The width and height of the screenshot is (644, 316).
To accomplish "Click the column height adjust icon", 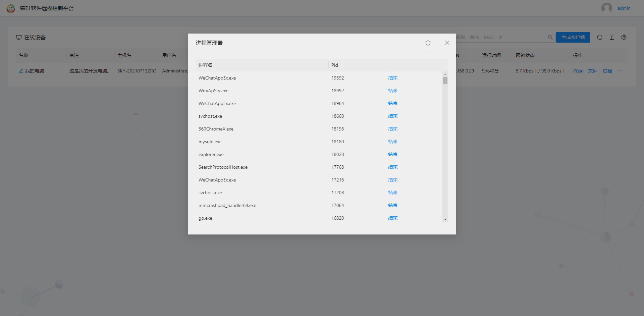I will (x=612, y=37).
